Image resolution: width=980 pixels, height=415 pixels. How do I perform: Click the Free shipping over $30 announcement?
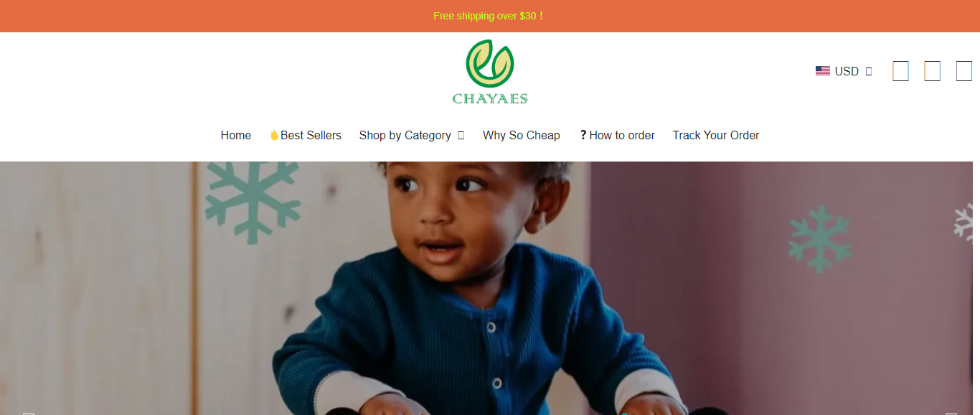[x=488, y=16]
